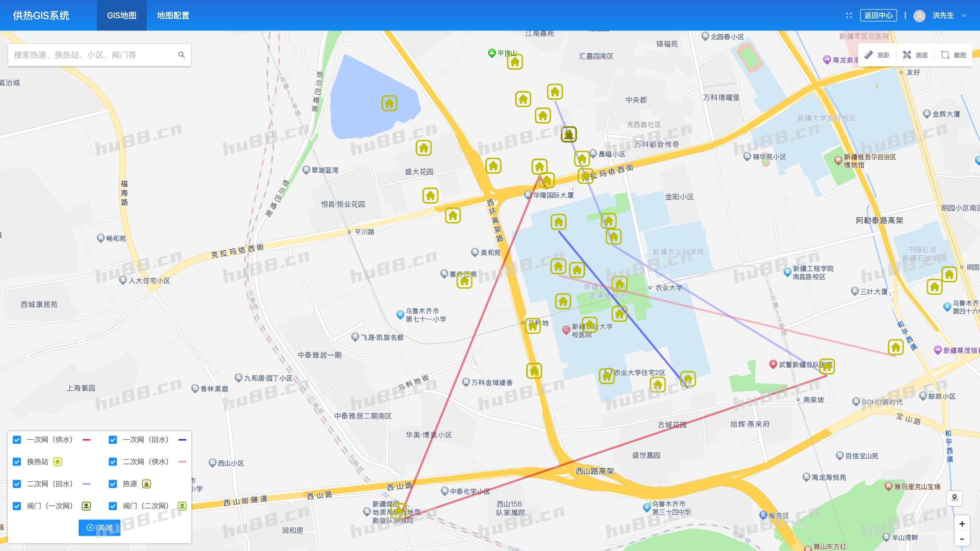The image size is (980, 551).
Task: Click the fullscreen toggle icon in the top bar
Action: (x=849, y=15)
